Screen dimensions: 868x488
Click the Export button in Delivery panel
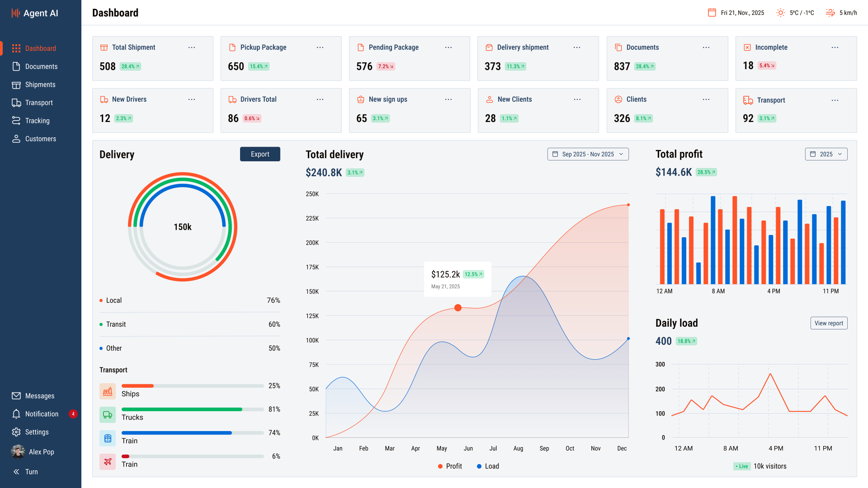[260, 154]
